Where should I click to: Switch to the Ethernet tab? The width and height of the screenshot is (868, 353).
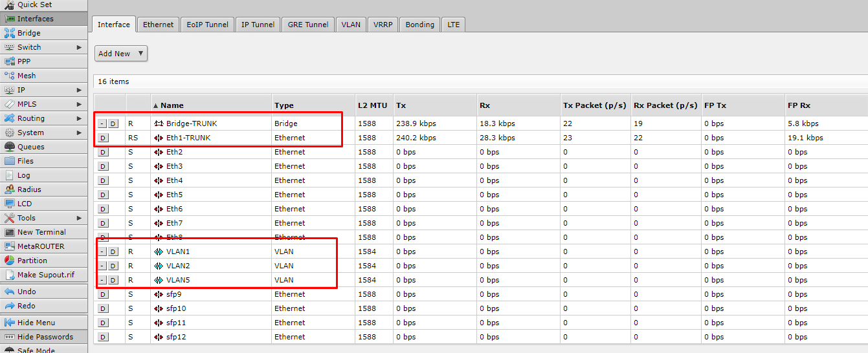click(x=159, y=25)
